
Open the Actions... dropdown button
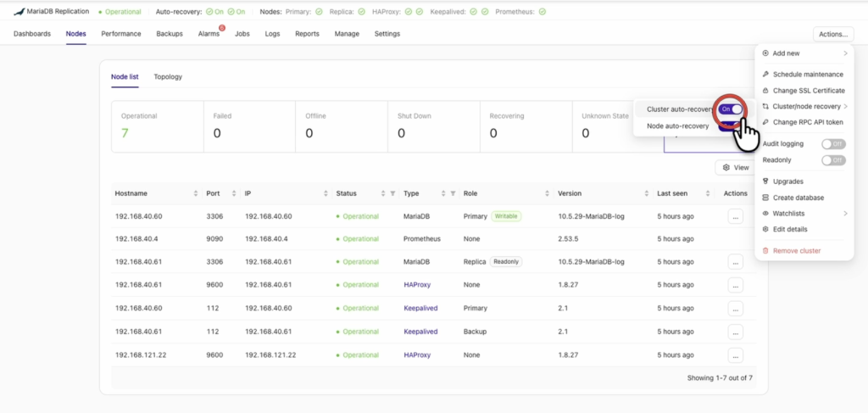click(x=833, y=34)
